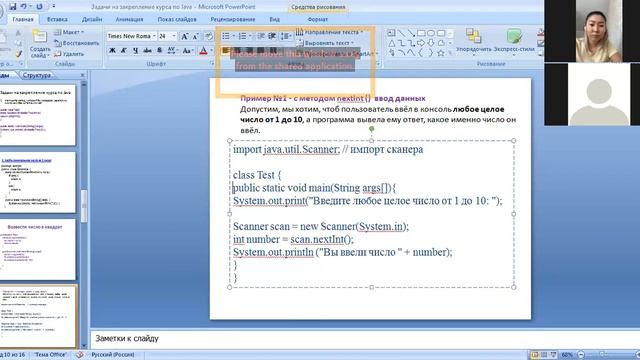This screenshot has height=360, width=640.
Task: Select the Возвести число в квадрат slide thumbnail
Action: pos(38,249)
